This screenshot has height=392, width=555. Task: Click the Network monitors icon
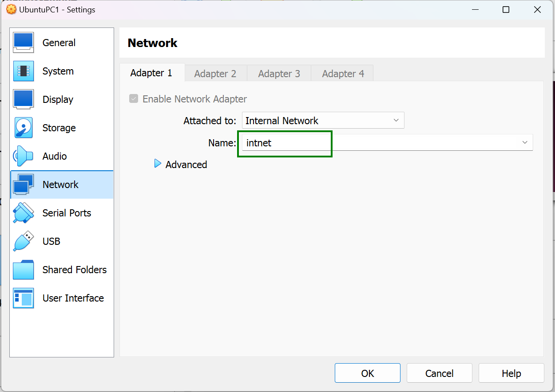[24, 184]
